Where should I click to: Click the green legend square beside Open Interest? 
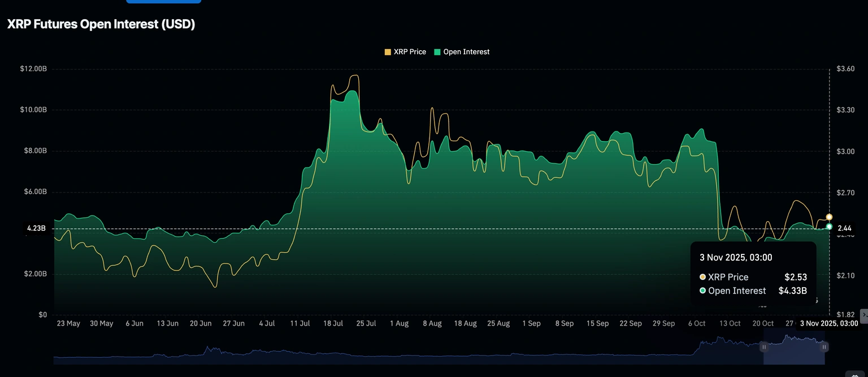pyautogui.click(x=437, y=52)
